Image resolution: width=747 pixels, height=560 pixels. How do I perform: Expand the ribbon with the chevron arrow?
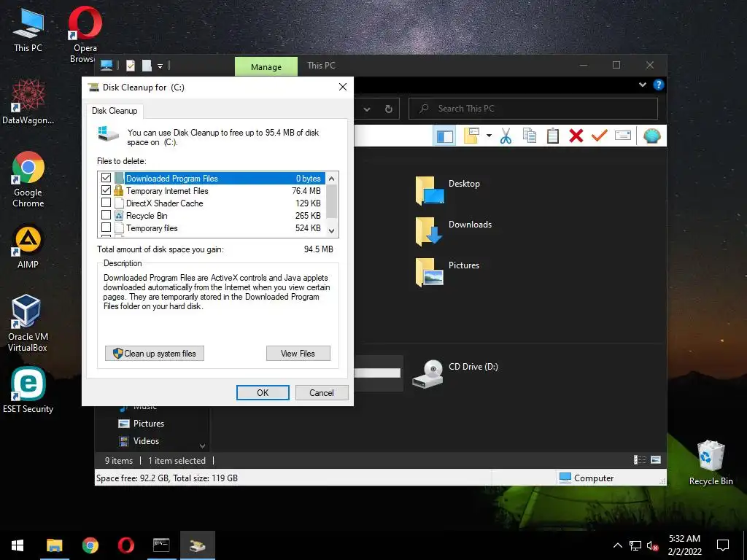click(x=643, y=85)
